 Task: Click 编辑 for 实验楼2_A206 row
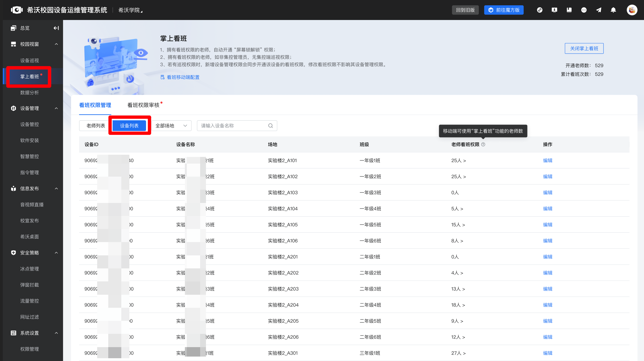(x=548, y=337)
